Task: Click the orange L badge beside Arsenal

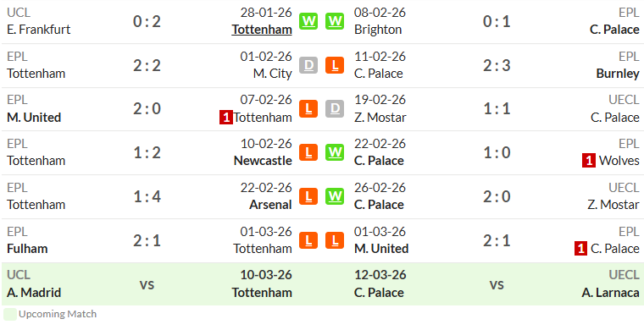Action: coord(308,196)
